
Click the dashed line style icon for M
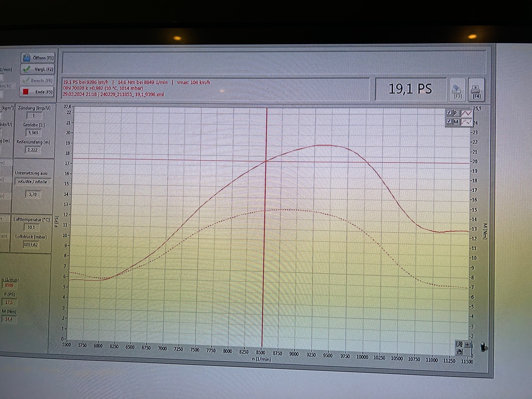pyautogui.click(x=466, y=122)
